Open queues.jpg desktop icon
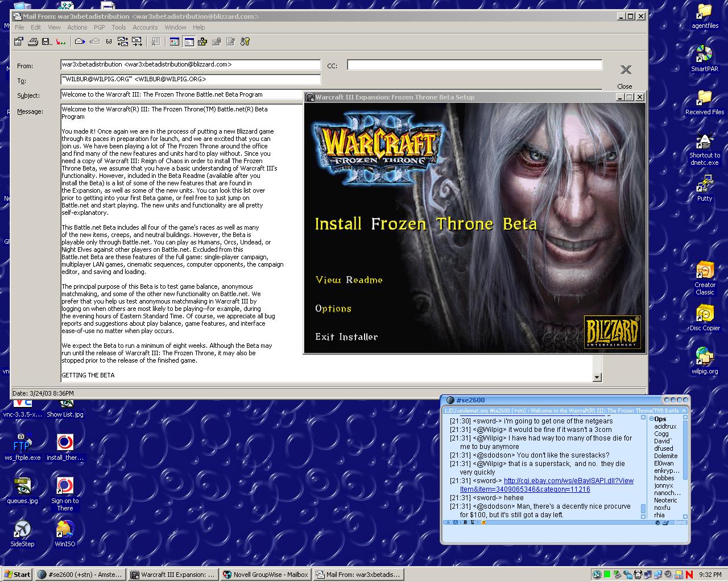 click(x=23, y=491)
